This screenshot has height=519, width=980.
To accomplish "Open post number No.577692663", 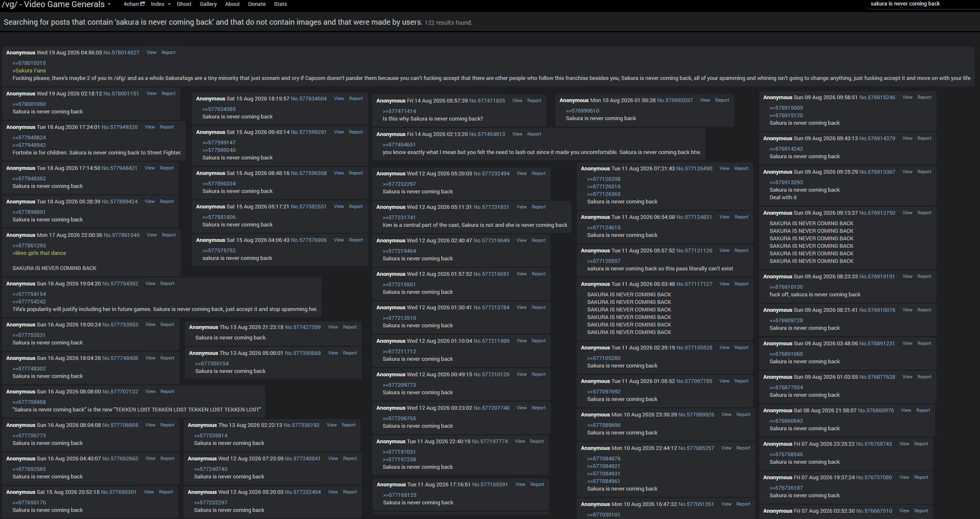I will point(120,459).
